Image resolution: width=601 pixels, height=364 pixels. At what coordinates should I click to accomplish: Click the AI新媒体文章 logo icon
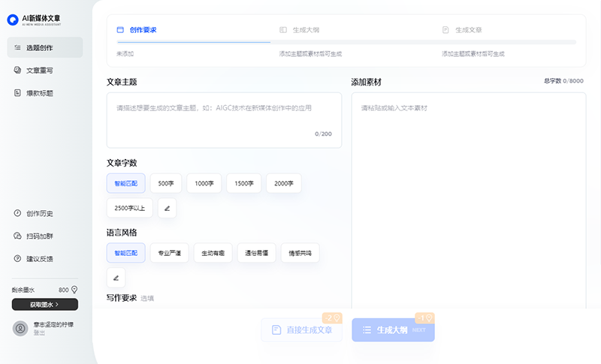click(x=13, y=20)
